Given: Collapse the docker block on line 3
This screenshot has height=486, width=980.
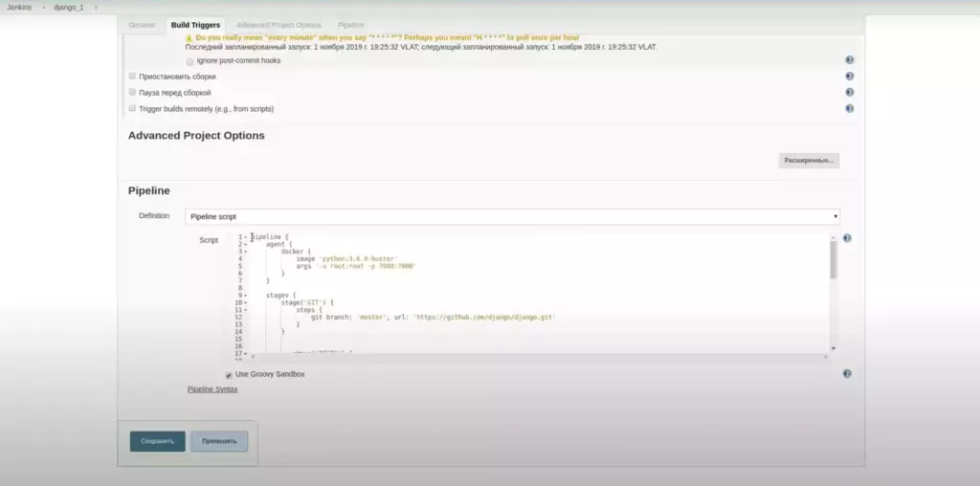Looking at the screenshot, I should coord(246,252).
